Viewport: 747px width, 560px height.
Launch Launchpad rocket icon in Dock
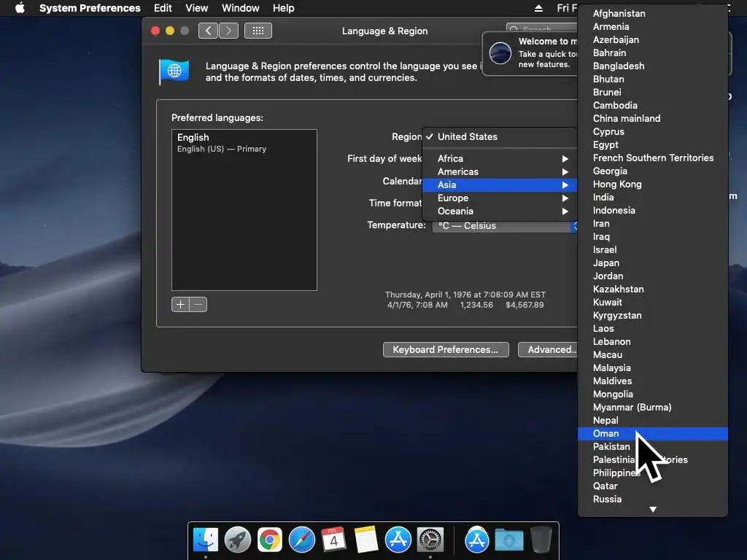coord(238,540)
